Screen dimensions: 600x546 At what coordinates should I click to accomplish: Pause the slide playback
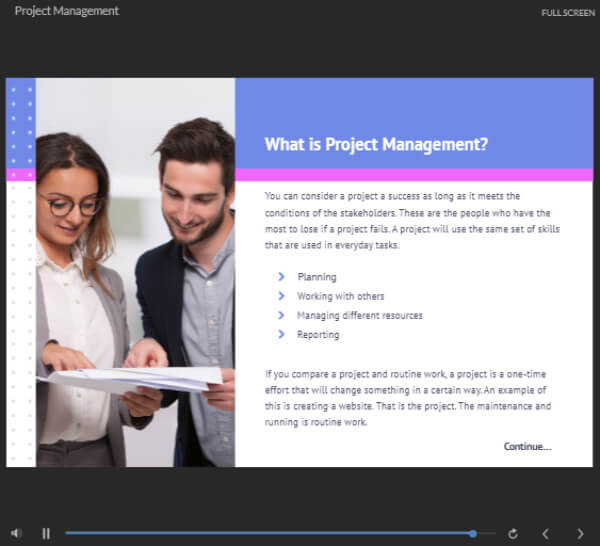click(46, 533)
